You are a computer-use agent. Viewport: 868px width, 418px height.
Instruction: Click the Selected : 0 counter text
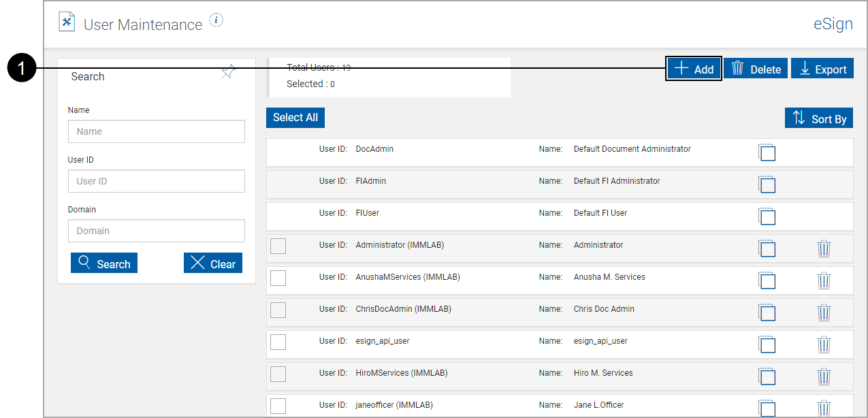(310, 84)
